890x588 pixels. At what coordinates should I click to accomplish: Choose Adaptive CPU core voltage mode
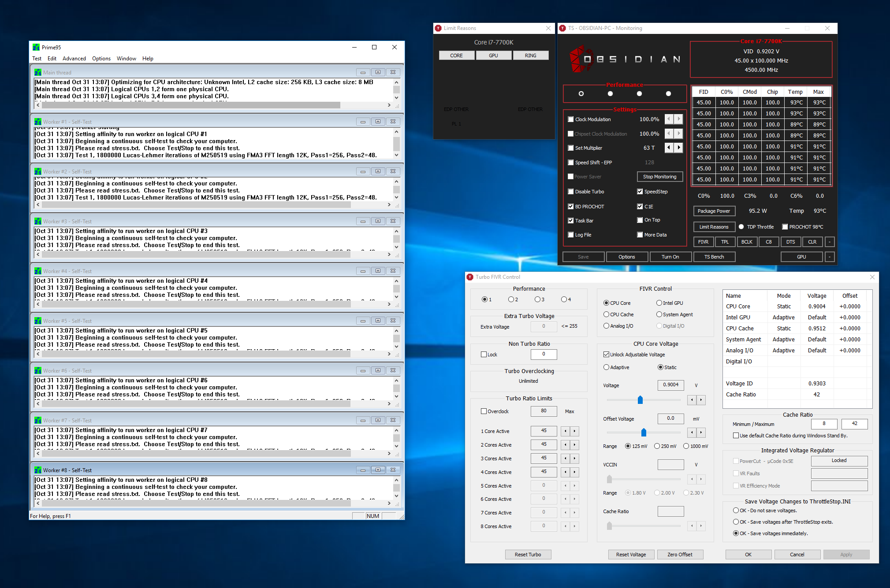point(607,367)
